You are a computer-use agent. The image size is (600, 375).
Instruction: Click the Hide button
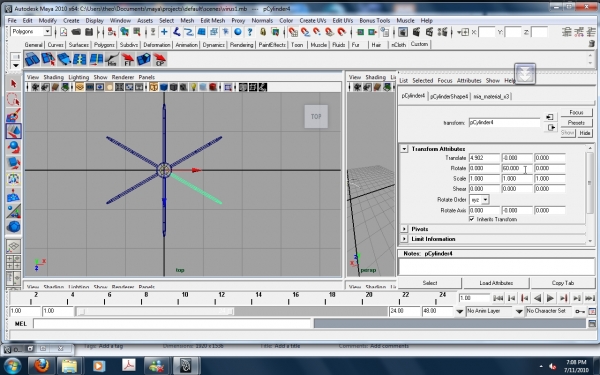[x=585, y=133]
